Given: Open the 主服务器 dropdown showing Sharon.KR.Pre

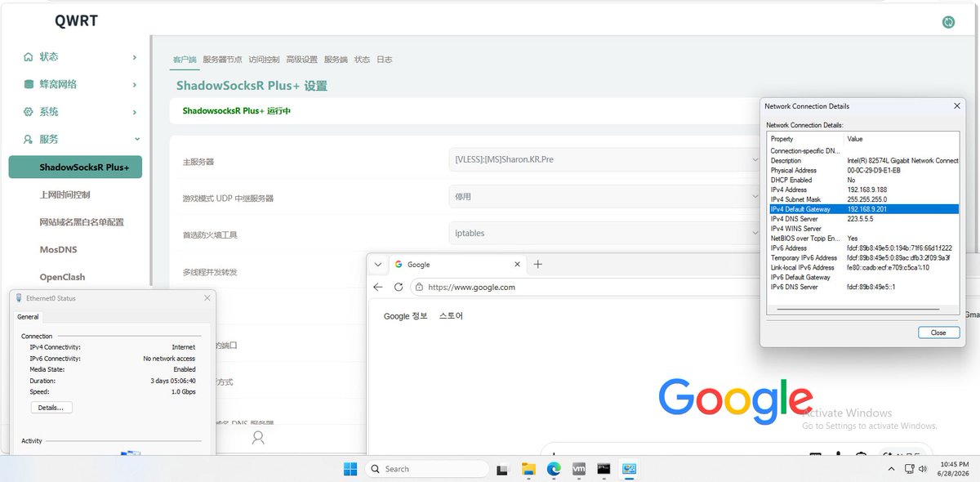Looking at the screenshot, I should pyautogui.click(x=604, y=159).
